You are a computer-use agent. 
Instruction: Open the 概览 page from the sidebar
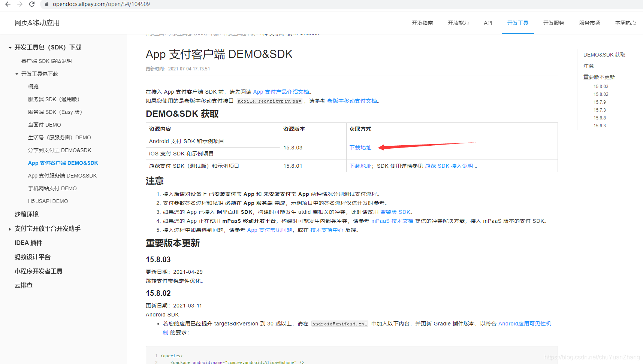[x=33, y=86]
